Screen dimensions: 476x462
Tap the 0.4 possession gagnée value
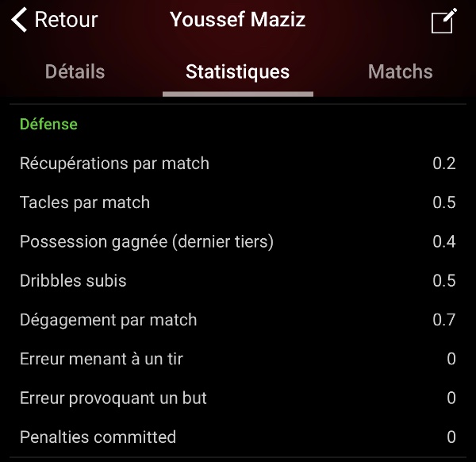click(x=444, y=242)
